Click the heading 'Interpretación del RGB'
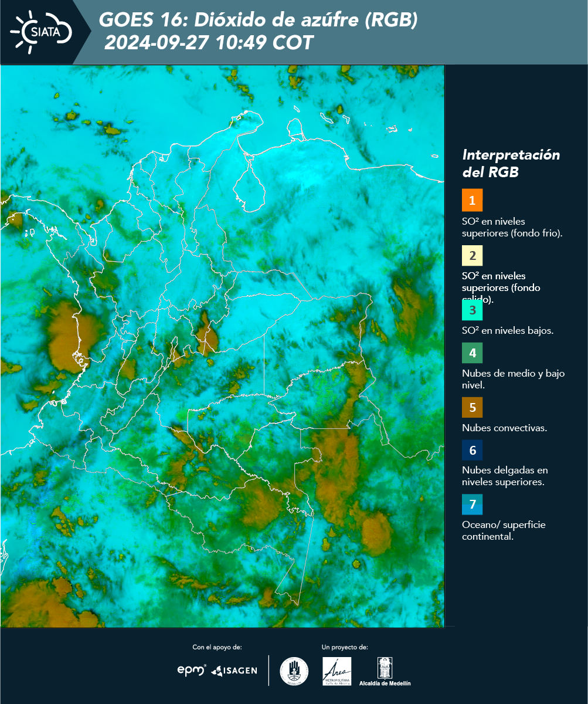Image resolution: width=588 pixels, height=704 pixels. coord(511,164)
